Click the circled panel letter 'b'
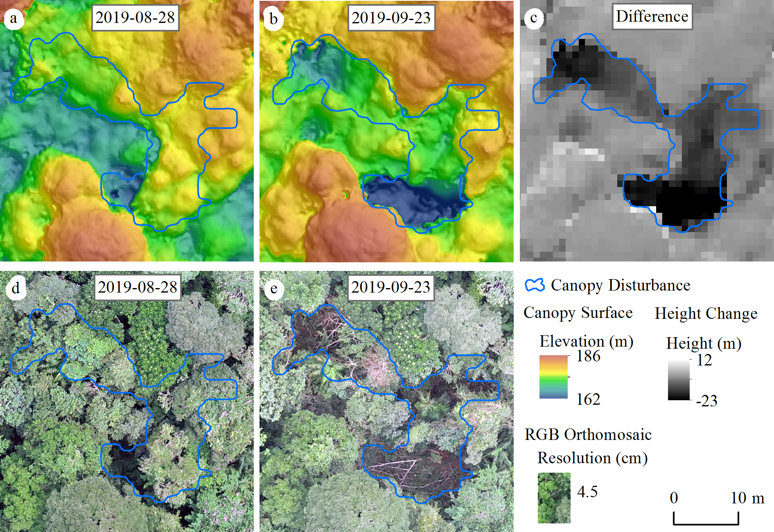 pos(273,19)
